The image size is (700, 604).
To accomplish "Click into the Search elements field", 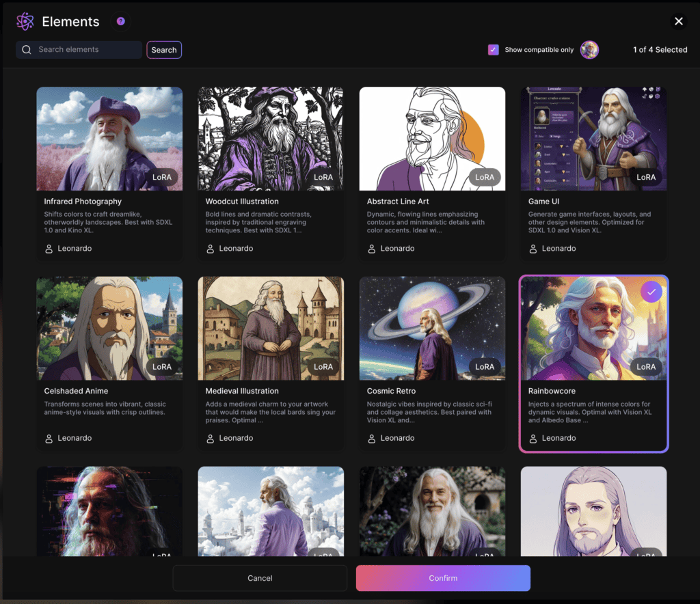I will pos(79,49).
